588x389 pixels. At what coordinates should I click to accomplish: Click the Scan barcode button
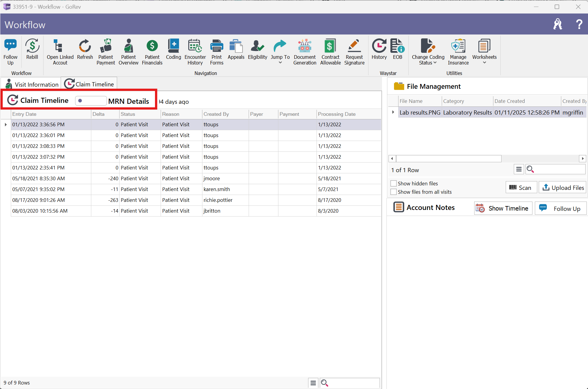coord(521,187)
